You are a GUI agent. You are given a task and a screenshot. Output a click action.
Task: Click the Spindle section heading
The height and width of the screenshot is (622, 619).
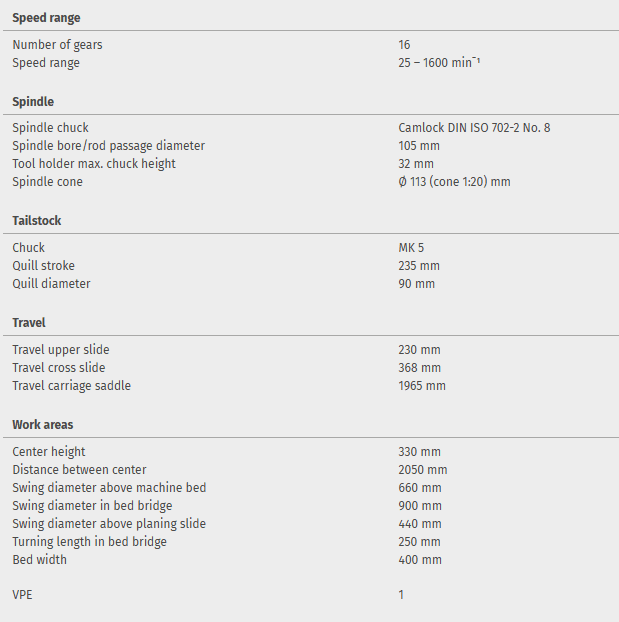[x=33, y=102]
